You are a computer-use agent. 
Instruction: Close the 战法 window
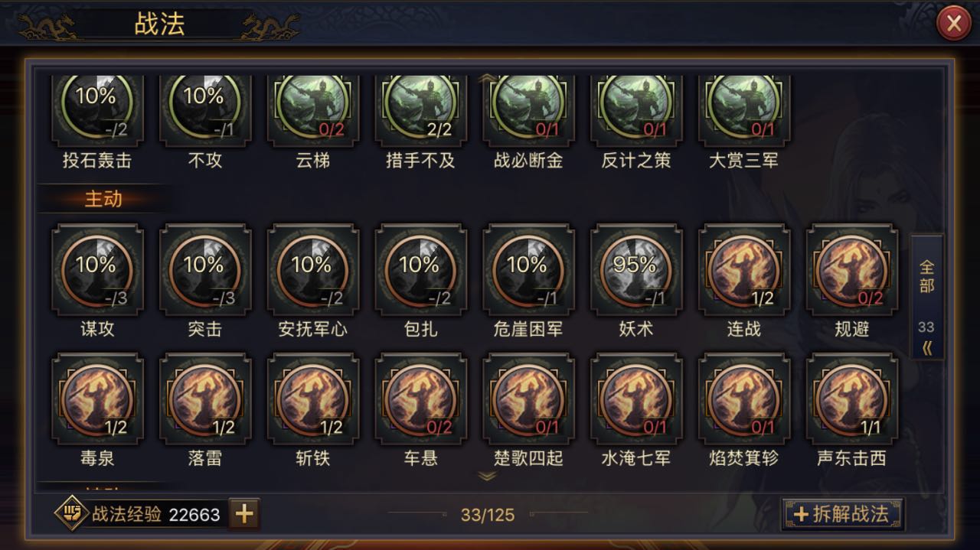pos(954,24)
